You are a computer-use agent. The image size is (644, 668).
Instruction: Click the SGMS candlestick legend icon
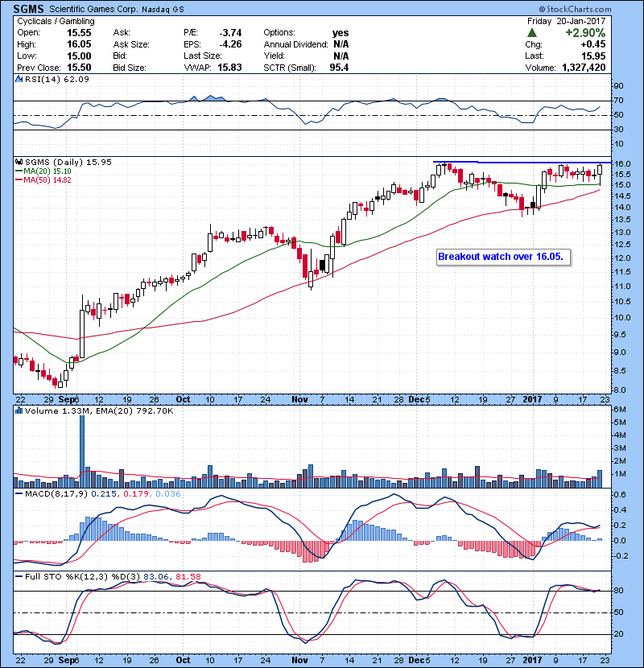click(x=19, y=162)
